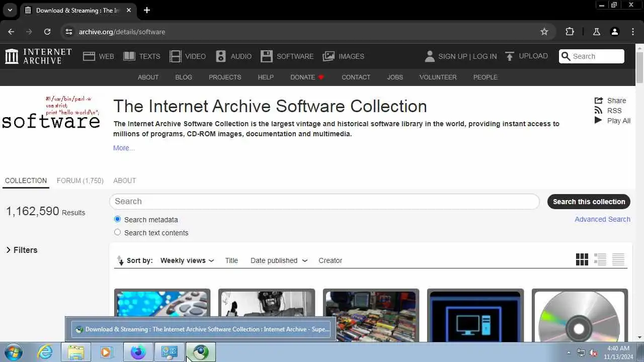Toggle sort direction arrow

pyautogui.click(x=120, y=260)
